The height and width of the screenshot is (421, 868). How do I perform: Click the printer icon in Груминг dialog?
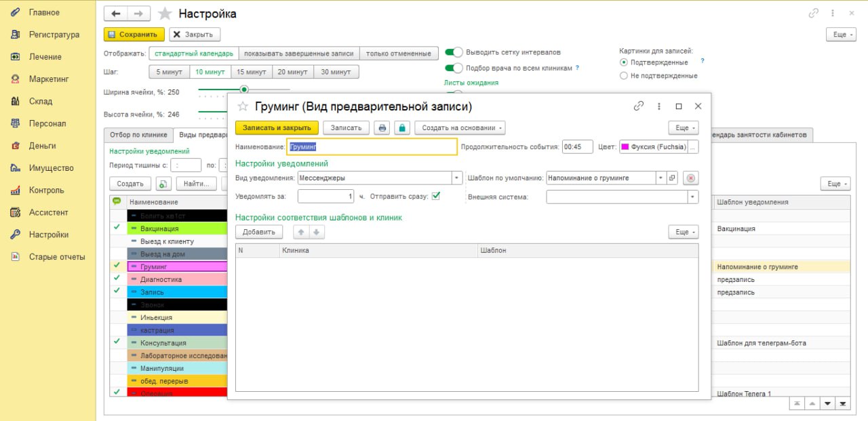[x=382, y=127]
